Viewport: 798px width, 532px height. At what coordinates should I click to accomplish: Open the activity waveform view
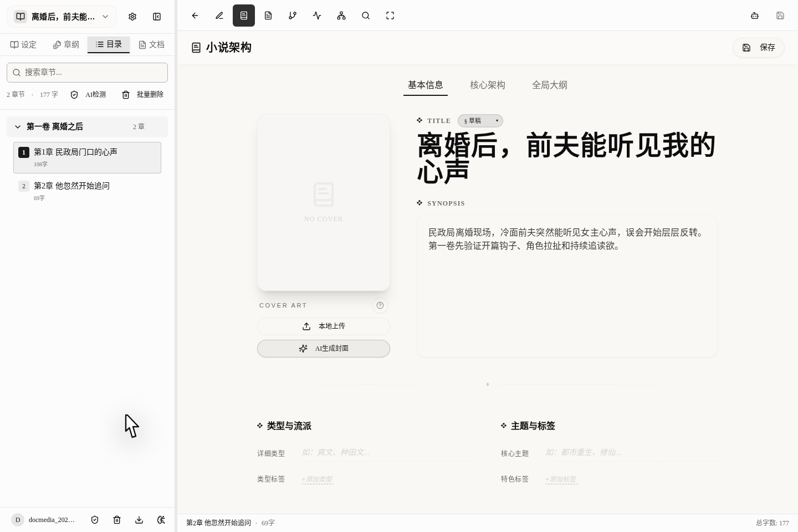point(317,16)
